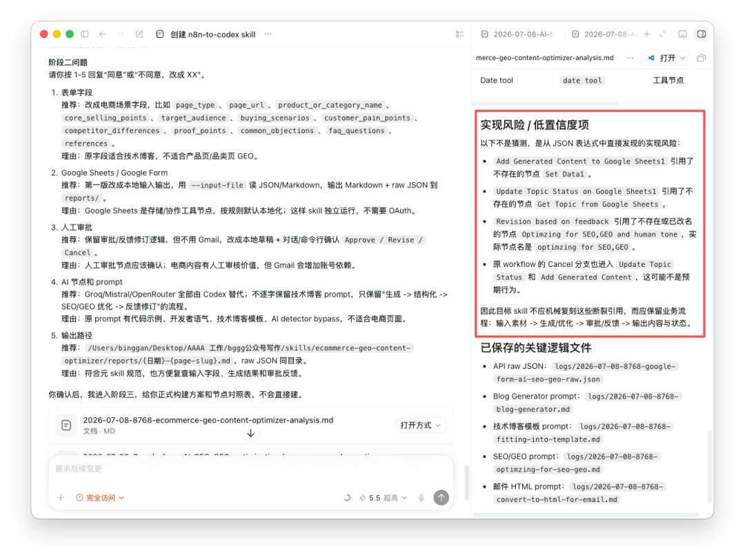This screenshot has width=745, height=560.
Task: Click code text 'reports/'
Action: pyautogui.click(x=81, y=198)
